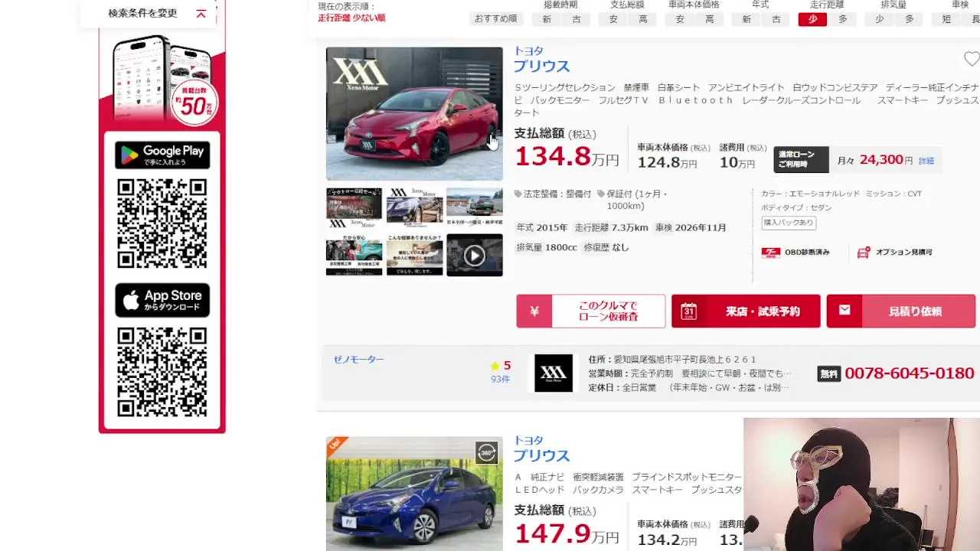This screenshot has height=551, width=980.
Task: Click the 通常ローンご利用時 label
Action: point(801,159)
